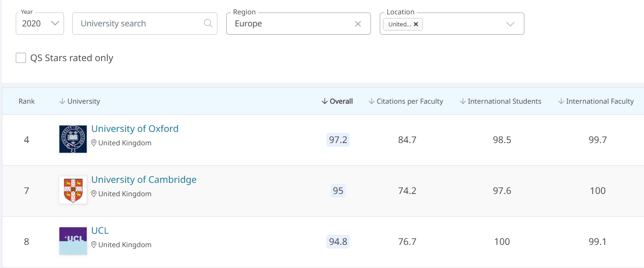
Task: Click UCL's overall score 94.8
Action: click(338, 242)
